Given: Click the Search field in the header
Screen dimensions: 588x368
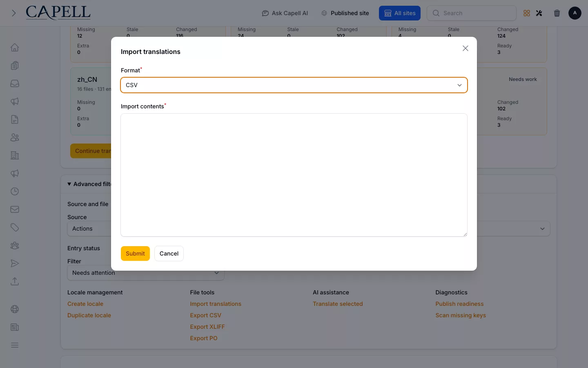Looking at the screenshot, I should (472, 13).
